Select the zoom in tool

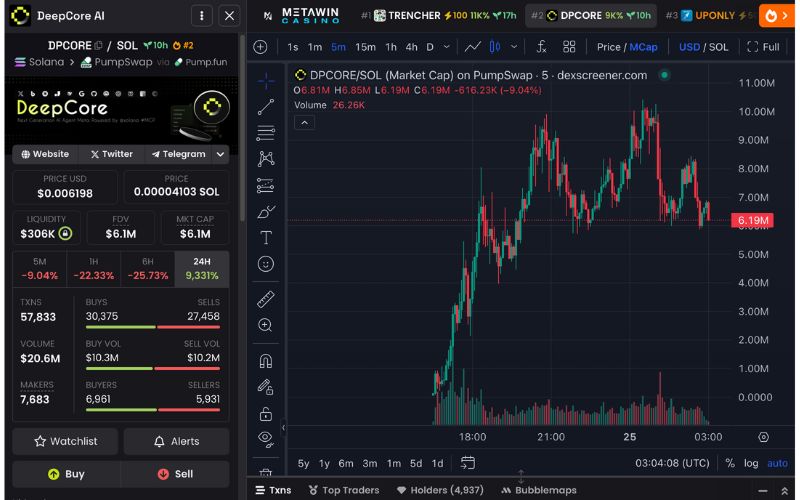266,325
